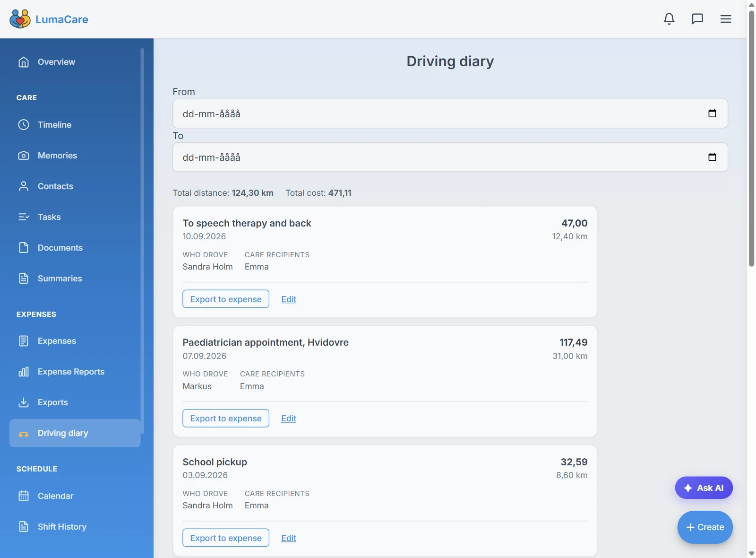756x558 pixels.
Task: Open the hamburger menu icon
Action: coord(726,19)
